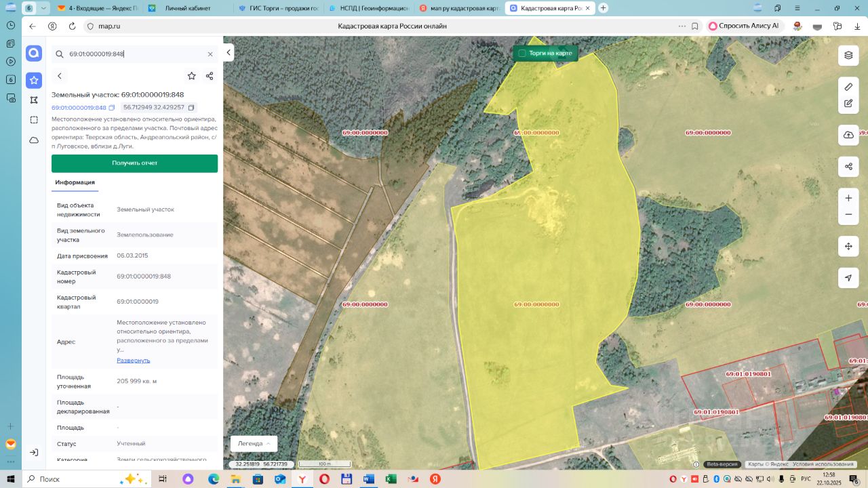Click the 'Получить отчет' button
Screen dimensions: 868x488
pos(134,163)
